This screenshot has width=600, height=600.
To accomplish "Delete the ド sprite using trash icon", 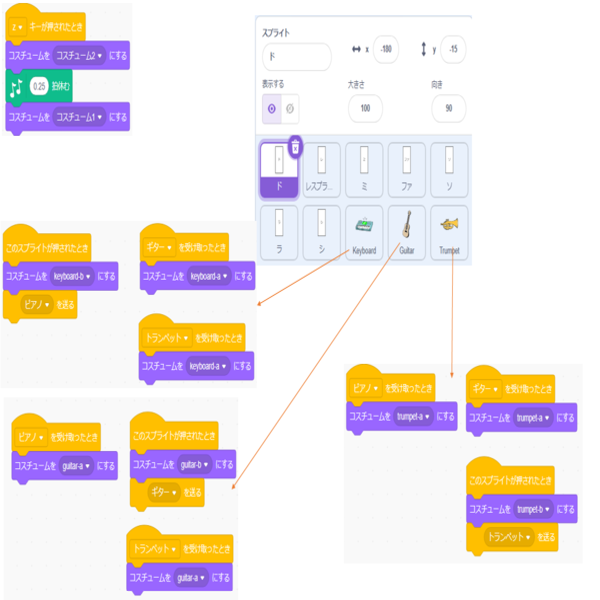I will tap(295, 147).
